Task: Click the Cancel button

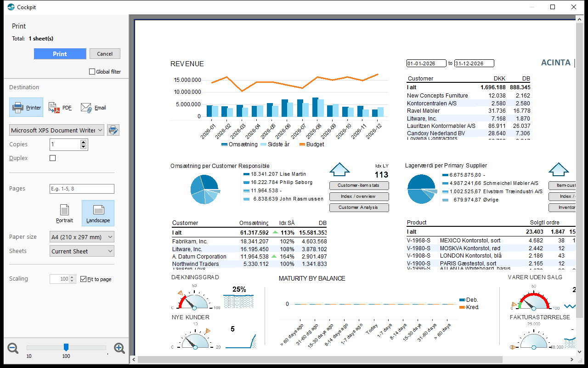Action: pyautogui.click(x=105, y=54)
